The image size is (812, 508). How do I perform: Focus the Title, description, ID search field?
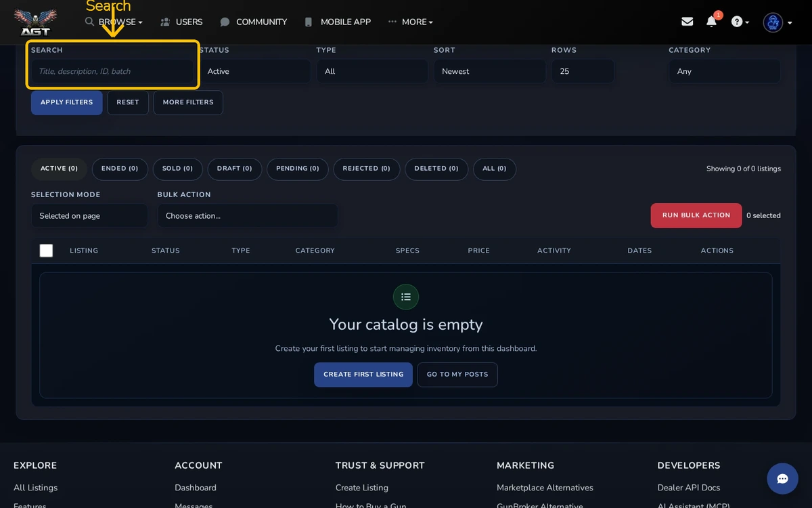[113, 71]
